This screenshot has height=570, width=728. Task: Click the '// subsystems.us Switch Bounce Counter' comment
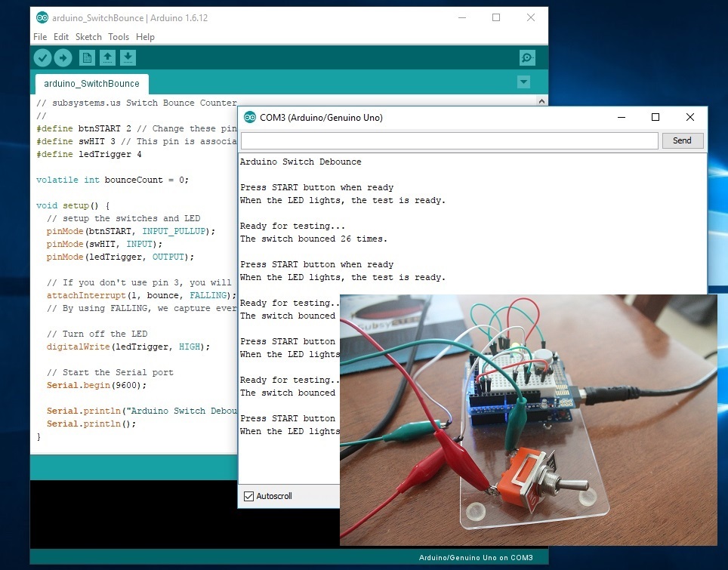click(x=137, y=103)
